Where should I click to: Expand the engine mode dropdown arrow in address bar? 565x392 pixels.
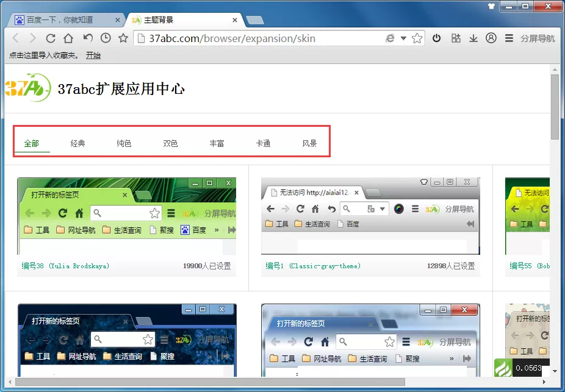click(x=403, y=38)
